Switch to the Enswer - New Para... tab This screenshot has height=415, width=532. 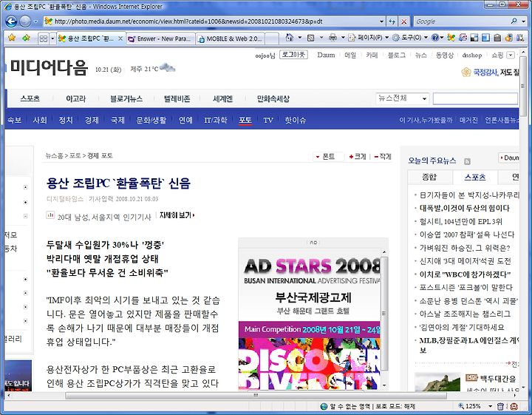point(160,38)
